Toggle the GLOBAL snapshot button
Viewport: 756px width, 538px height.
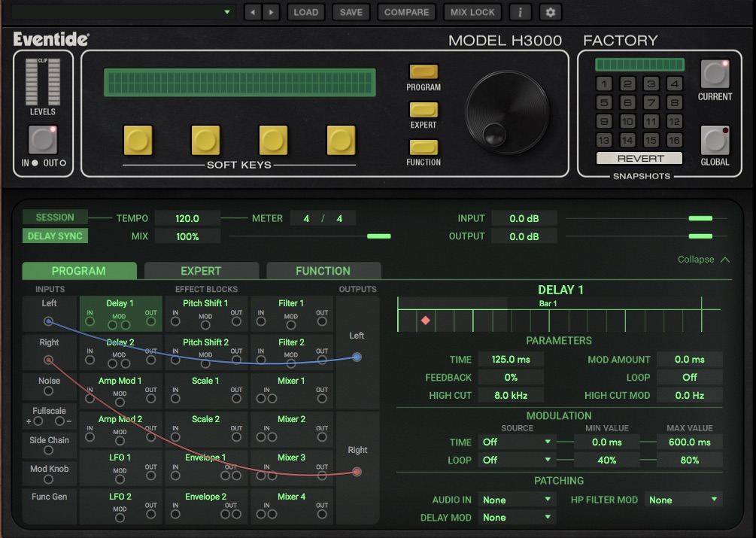point(715,140)
